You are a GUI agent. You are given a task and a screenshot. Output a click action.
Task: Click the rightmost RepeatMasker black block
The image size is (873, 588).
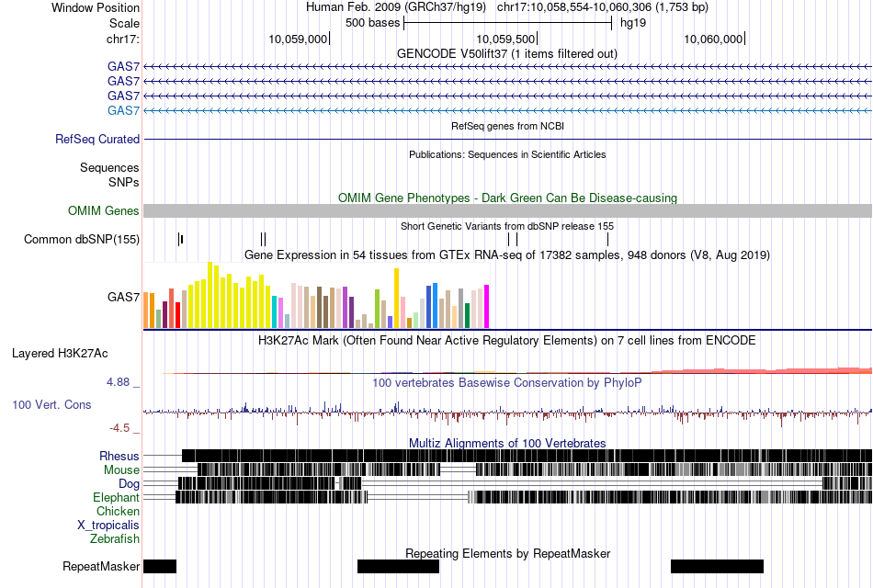click(x=717, y=566)
